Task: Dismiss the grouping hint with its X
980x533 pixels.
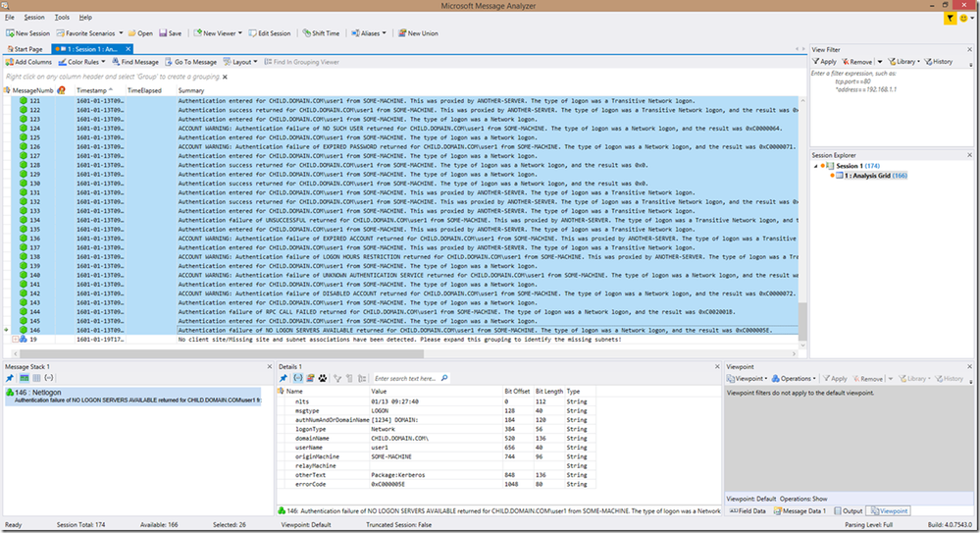Action: click(225, 77)
